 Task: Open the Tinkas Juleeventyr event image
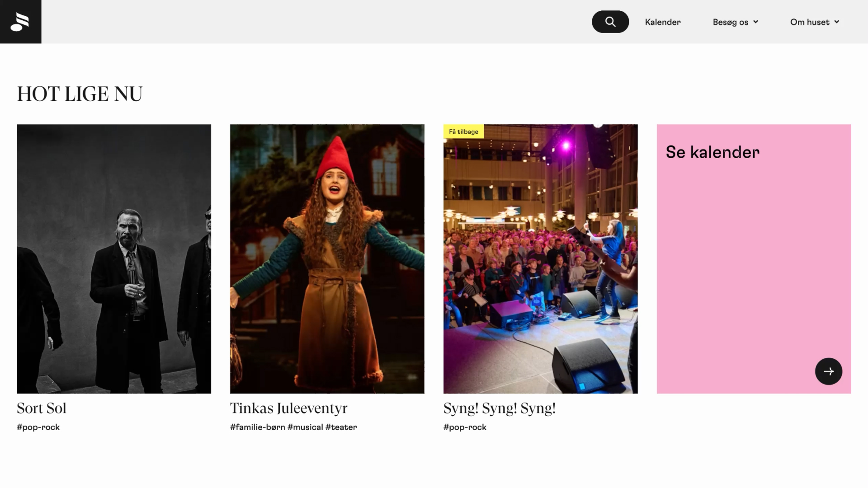click(327, 258)
